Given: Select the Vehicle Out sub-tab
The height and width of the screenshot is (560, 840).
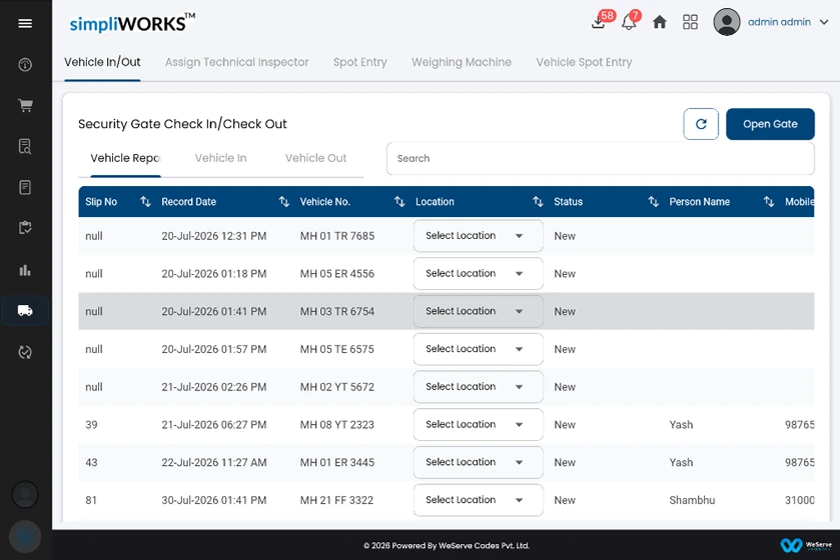Looking at the screenshot, I should [316, 158].
